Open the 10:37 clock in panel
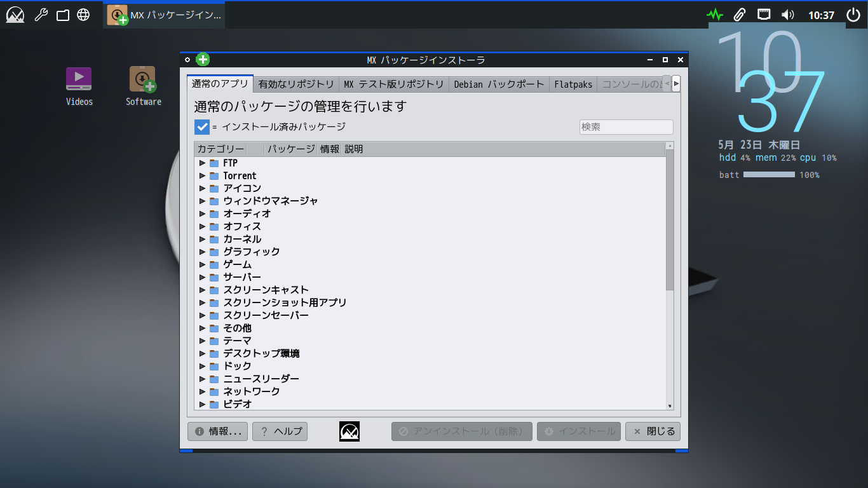Image resolution: width=868 pixels, height=488 pixels. tap(821, 15)
